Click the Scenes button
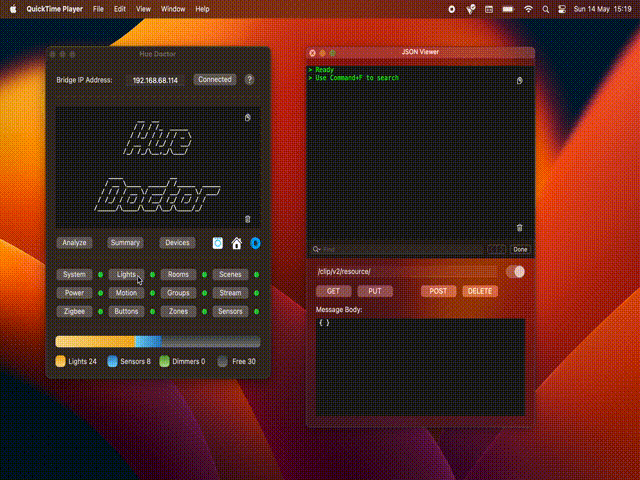This screenshot has width=640, height=480. coord(230,274)
